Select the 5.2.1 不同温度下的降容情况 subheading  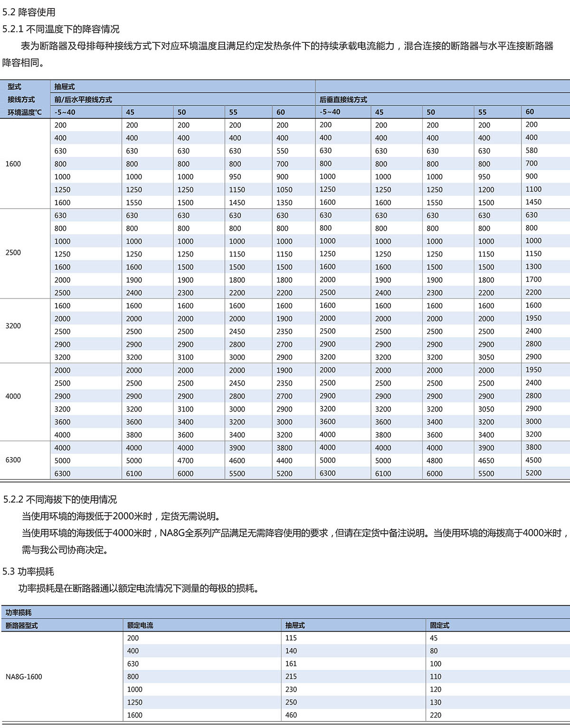(x=61, y=29)
